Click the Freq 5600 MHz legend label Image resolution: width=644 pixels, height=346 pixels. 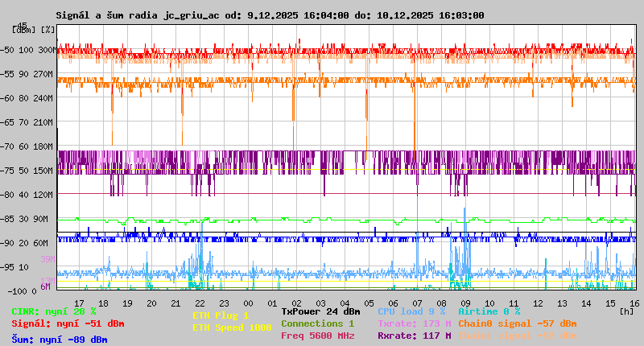317,336
